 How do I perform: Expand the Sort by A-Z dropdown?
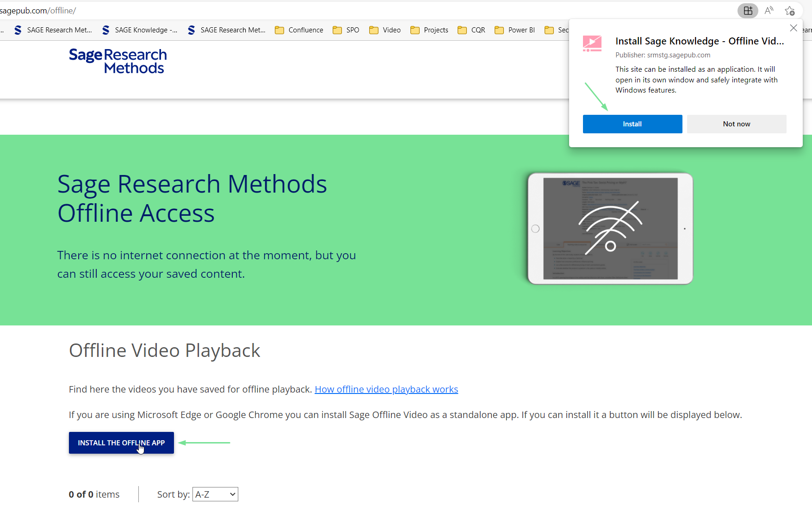[x=215, y=494]
